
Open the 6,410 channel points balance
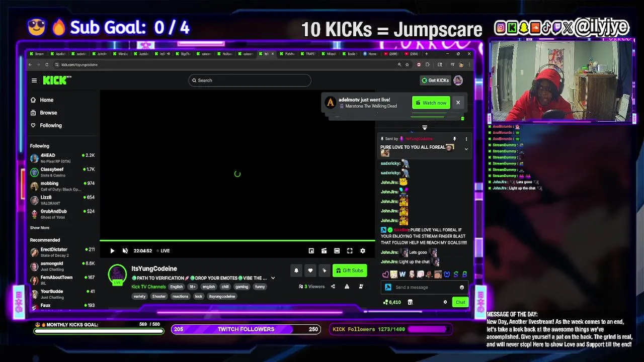392,302
